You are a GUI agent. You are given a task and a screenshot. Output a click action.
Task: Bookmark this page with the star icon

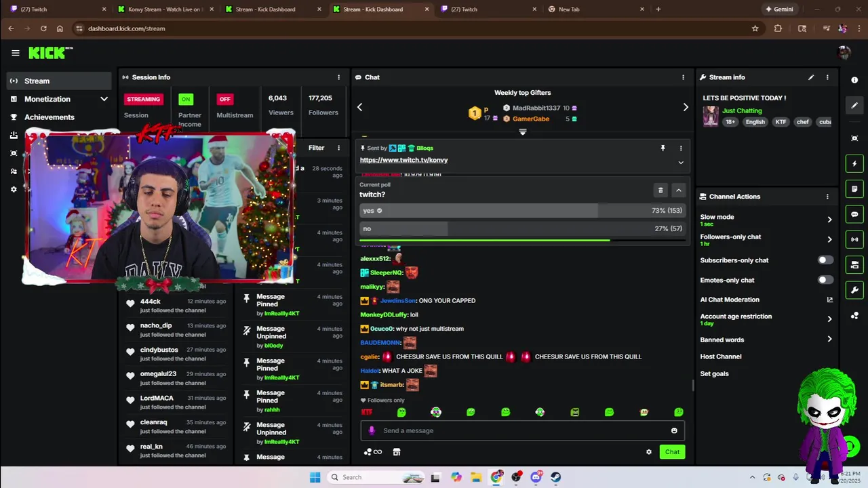click(x=755, y=28)
